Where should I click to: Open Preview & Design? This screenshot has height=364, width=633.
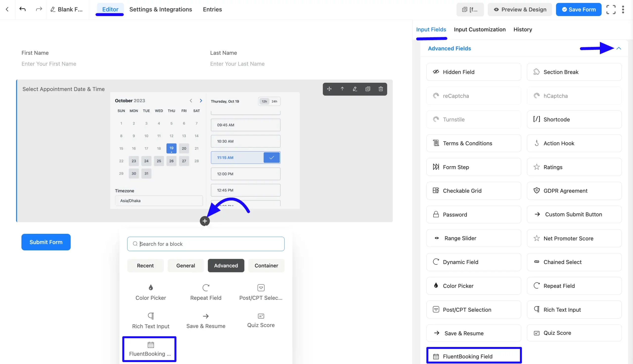[520, 9]
